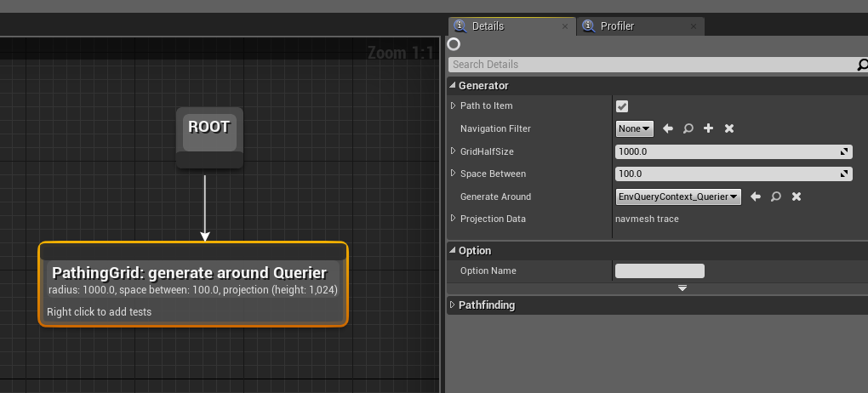Use selected asset arrow for Generate Around
Screen dimensions: 868x393
click(755, 196)
